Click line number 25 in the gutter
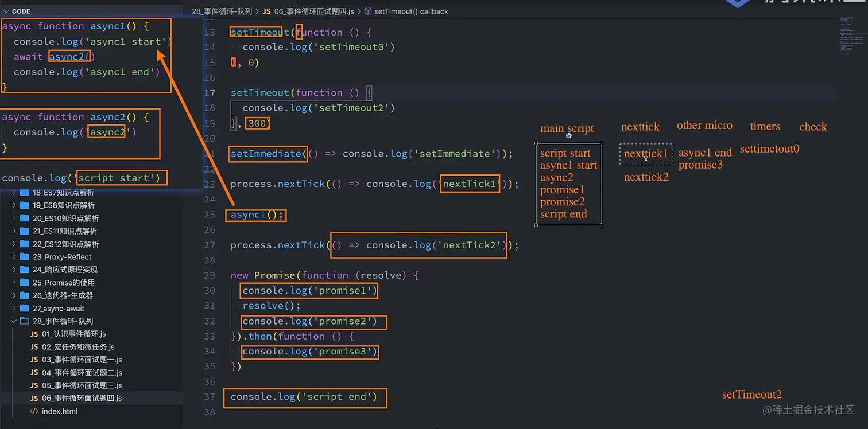This screenshot has height=429, width=868. click(x=210, y=214)
